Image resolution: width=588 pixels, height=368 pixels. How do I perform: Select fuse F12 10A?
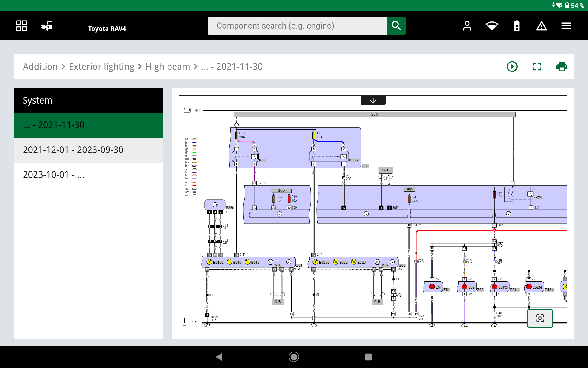(494, 195)
